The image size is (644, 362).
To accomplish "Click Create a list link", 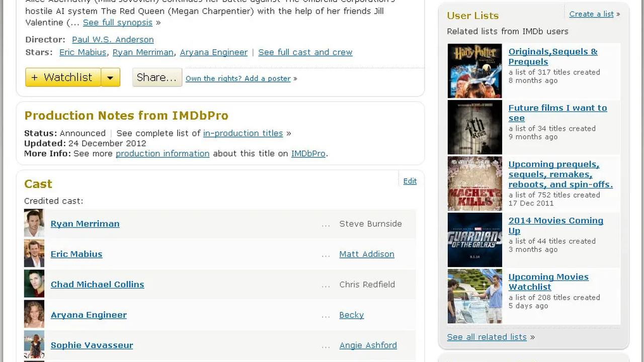I will point(592,14).
